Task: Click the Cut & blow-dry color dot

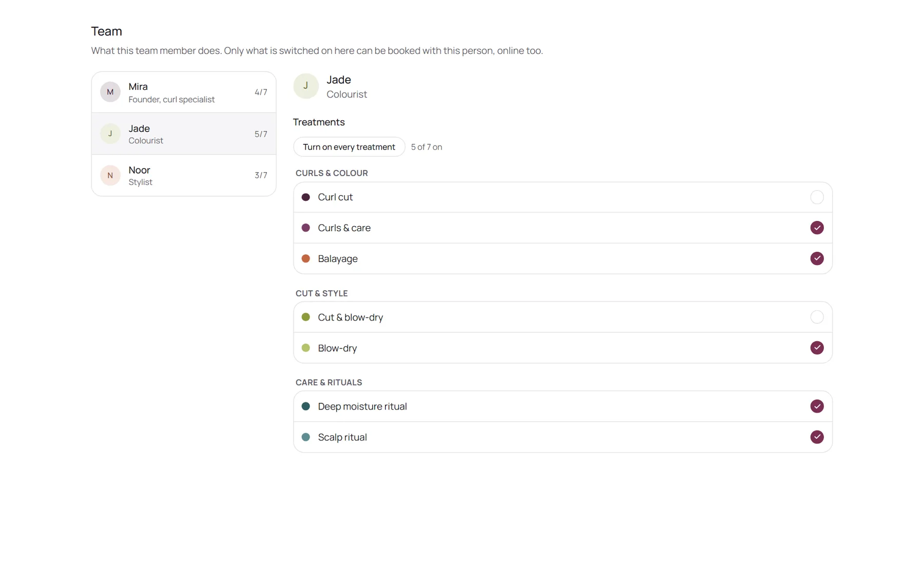Action: (x=306, y=317)
